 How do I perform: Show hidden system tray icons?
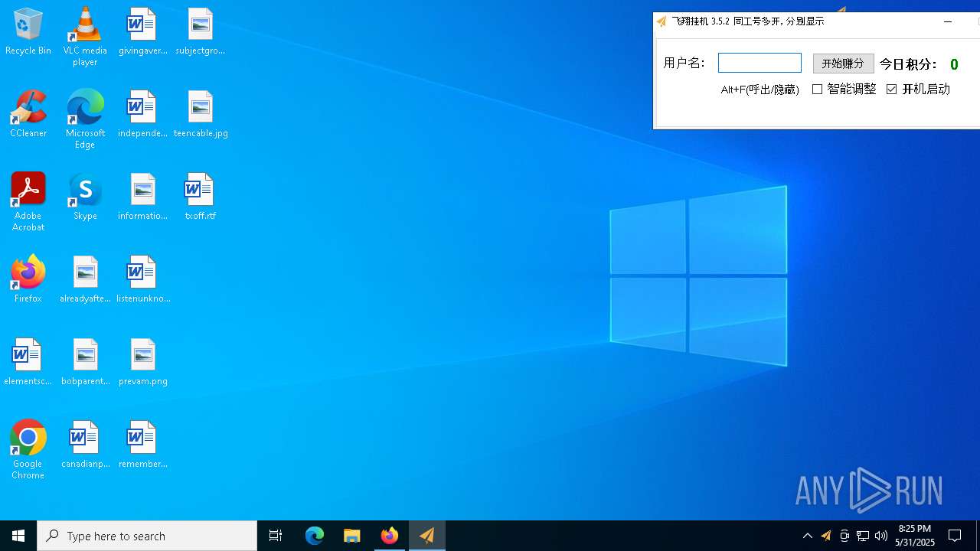pos(807,536)
